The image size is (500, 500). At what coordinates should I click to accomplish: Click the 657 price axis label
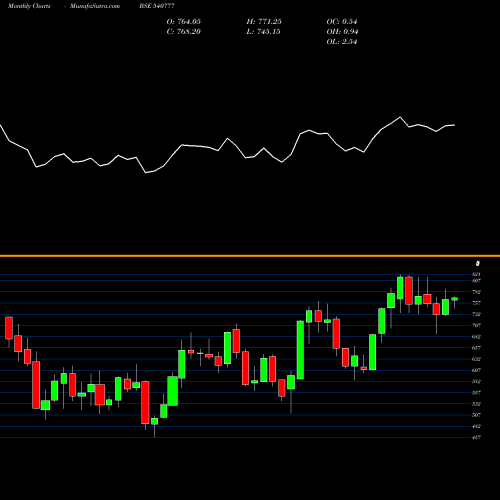[477, 348]
